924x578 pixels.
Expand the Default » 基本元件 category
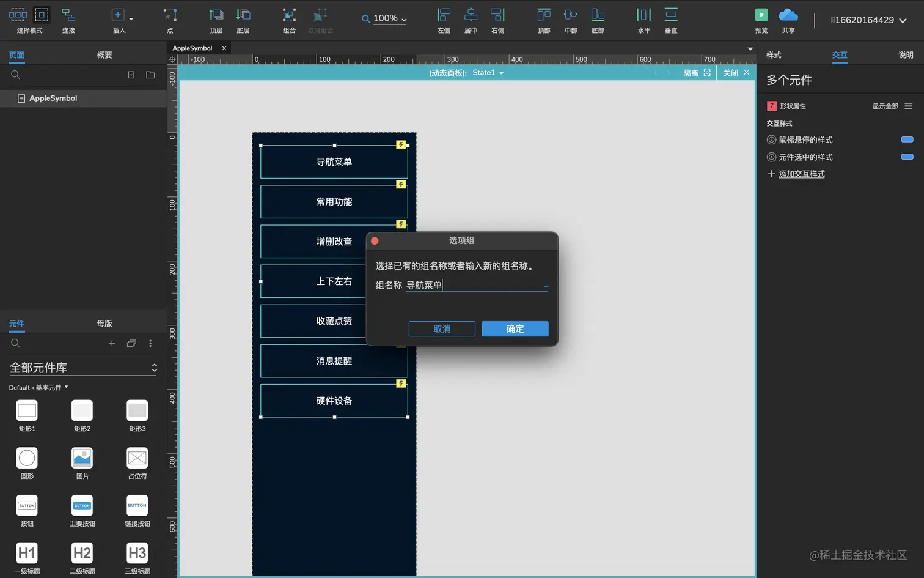click(38, 387)
